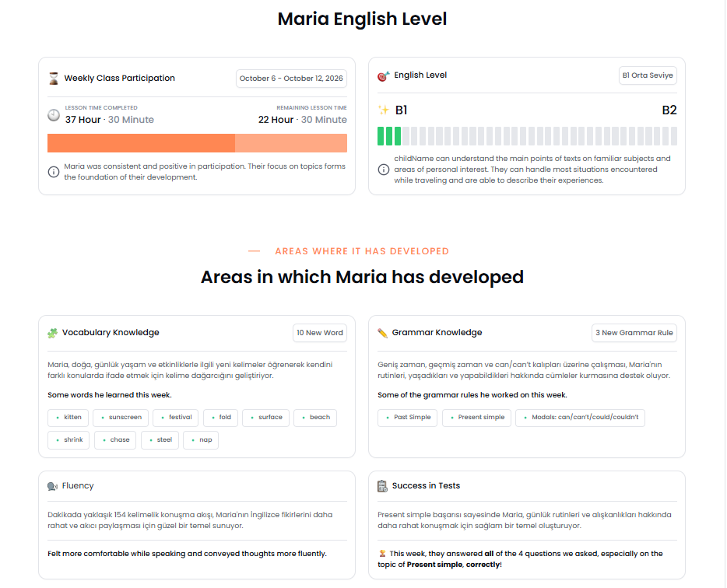The image size is (727, 588).
Task: Click the Grammar Knowledge card title
Action: [437, 333]
